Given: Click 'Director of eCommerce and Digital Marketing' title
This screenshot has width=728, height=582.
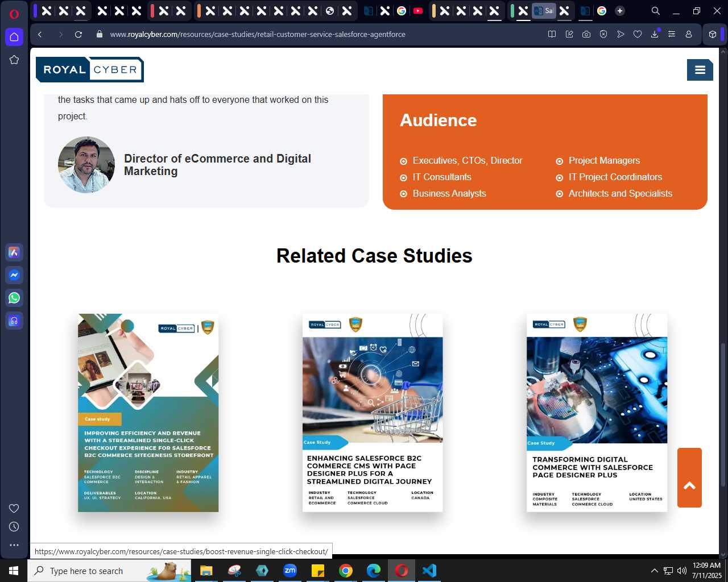Looking at the screenshot, I should click(217, 165).
